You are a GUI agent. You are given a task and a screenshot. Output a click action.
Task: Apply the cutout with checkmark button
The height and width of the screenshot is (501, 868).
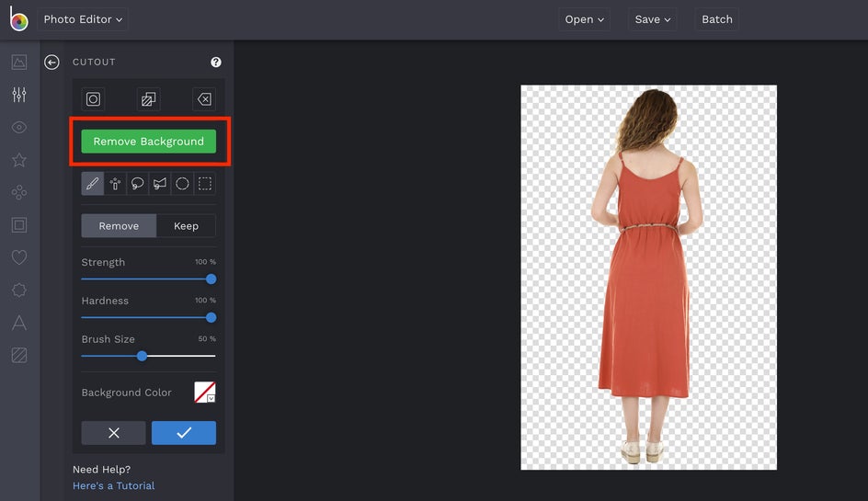coord(184,433)
